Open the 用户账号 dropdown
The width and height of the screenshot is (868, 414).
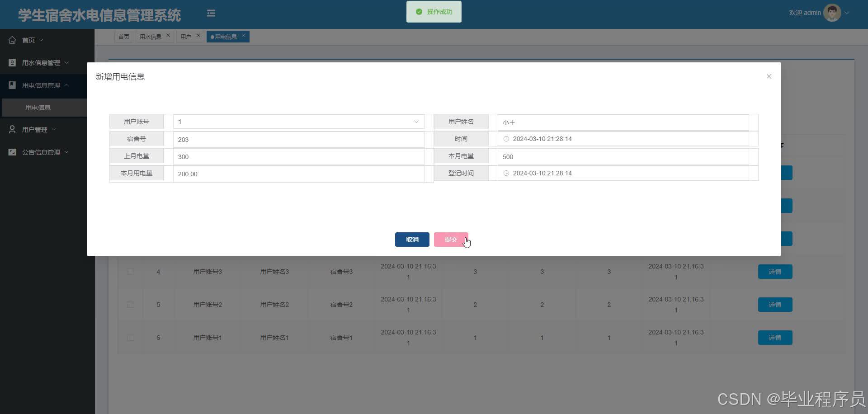tap(298, 122)
